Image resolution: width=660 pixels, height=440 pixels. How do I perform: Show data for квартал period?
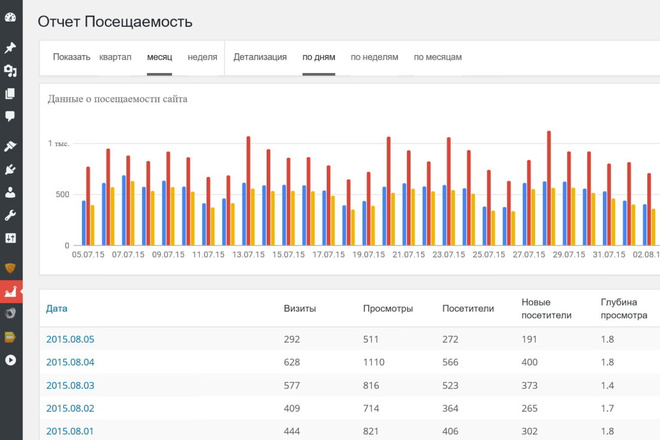point(115,57)
